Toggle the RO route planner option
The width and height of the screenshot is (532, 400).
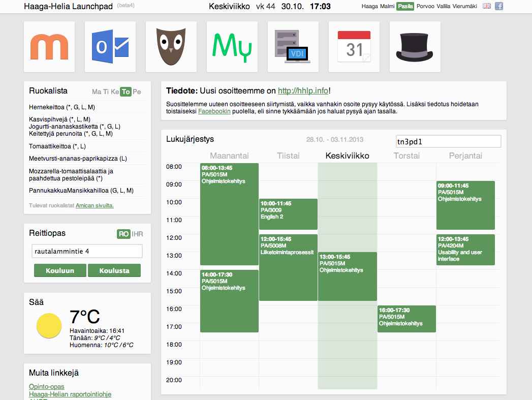tap(123, 234)
